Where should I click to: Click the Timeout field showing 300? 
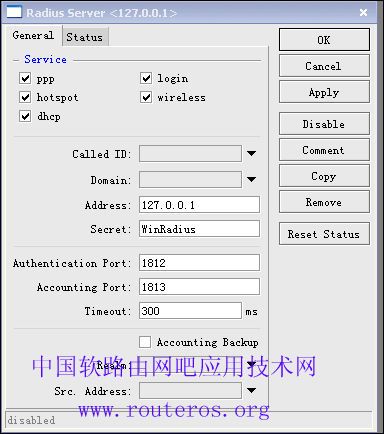tap(190, 311)
